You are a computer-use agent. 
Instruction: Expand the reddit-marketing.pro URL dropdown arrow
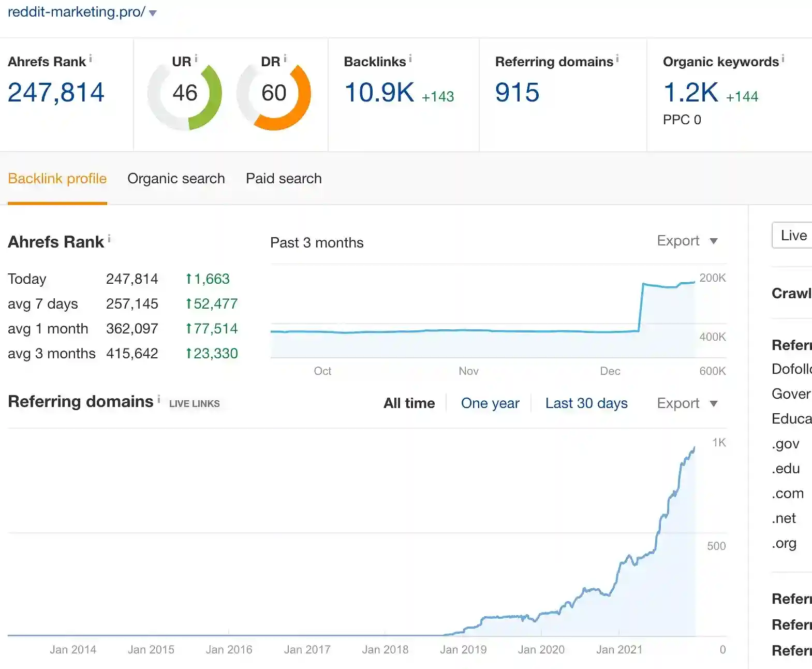click(153, 13)
